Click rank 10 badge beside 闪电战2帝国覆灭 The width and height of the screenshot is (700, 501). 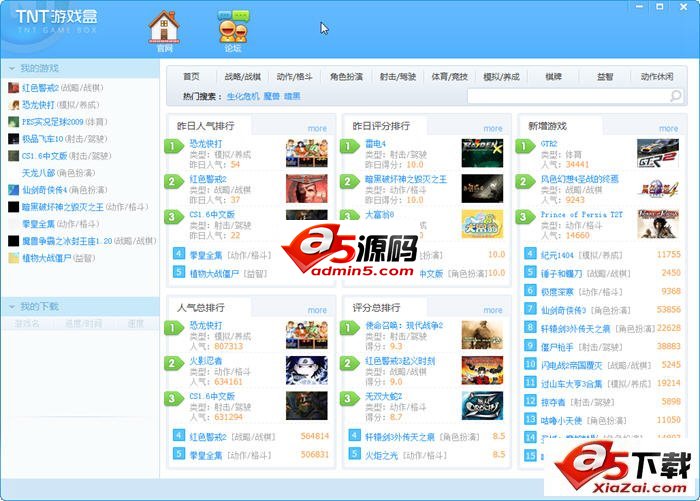pyautogui.click(x=530, y=364)
